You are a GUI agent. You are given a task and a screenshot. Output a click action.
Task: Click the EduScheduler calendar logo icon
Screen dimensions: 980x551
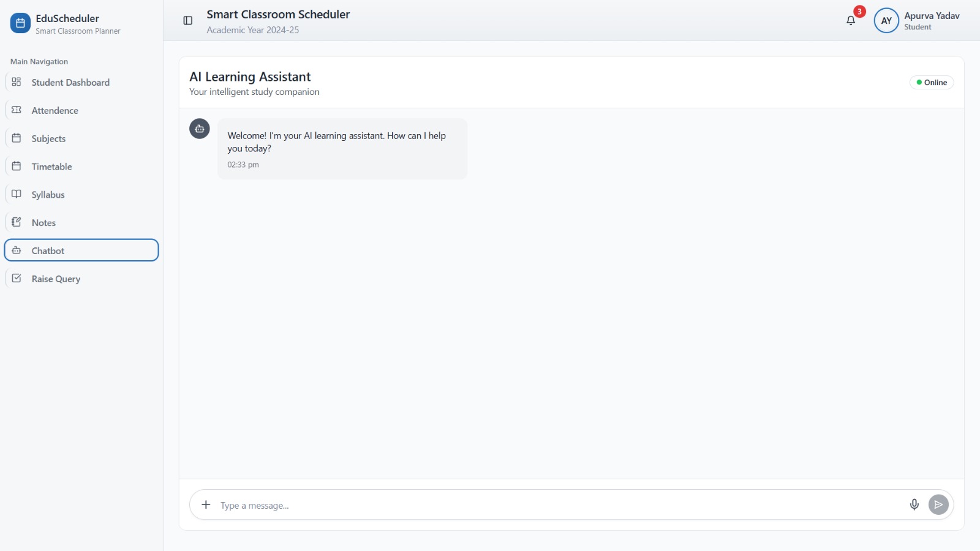click(20, 23)
